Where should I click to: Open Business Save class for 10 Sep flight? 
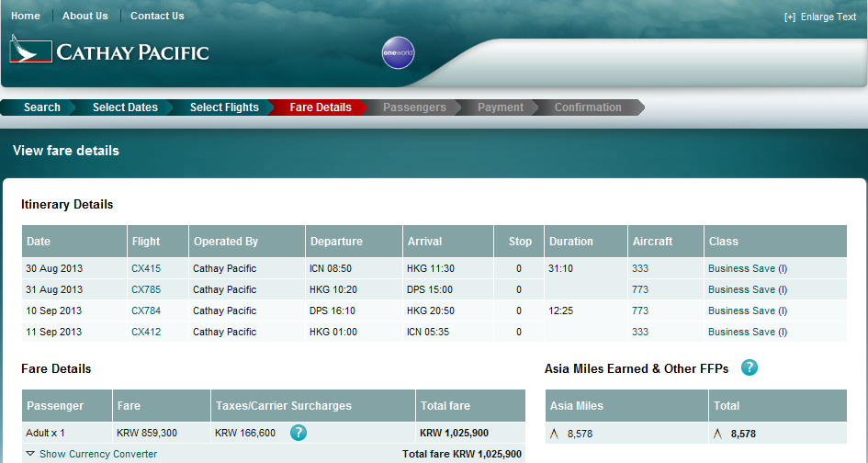741,311
